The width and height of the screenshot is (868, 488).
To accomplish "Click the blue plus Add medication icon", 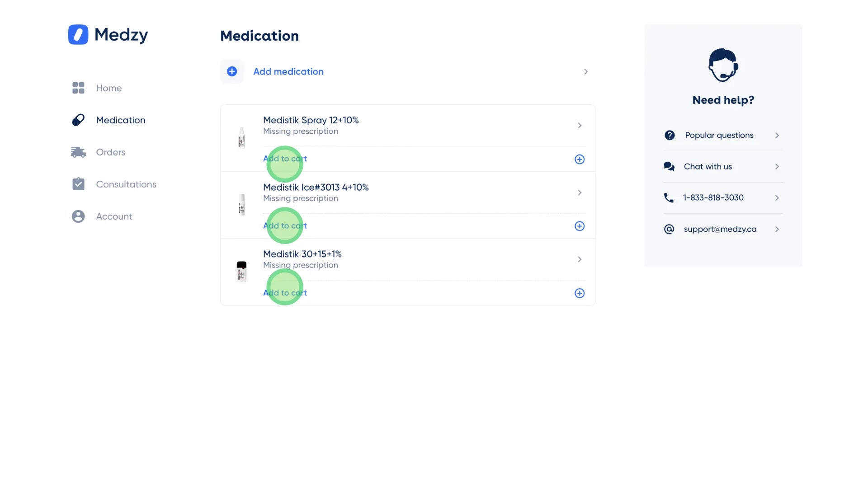I will tap(232, 71).
